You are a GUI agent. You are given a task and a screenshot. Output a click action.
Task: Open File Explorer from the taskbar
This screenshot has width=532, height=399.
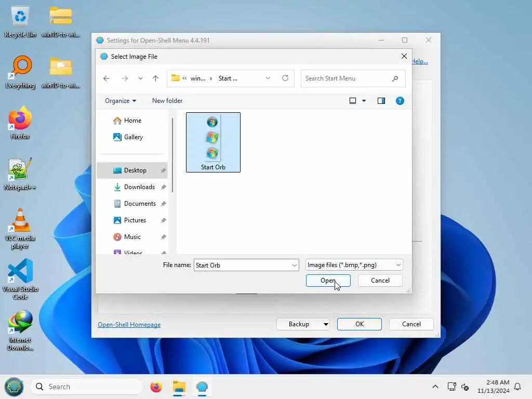(179, 387)
